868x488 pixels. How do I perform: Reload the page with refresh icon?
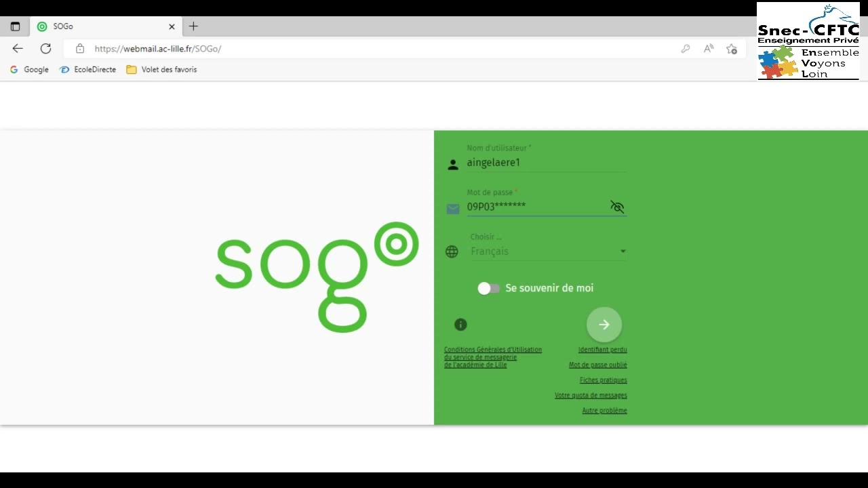tap(45, 48)
